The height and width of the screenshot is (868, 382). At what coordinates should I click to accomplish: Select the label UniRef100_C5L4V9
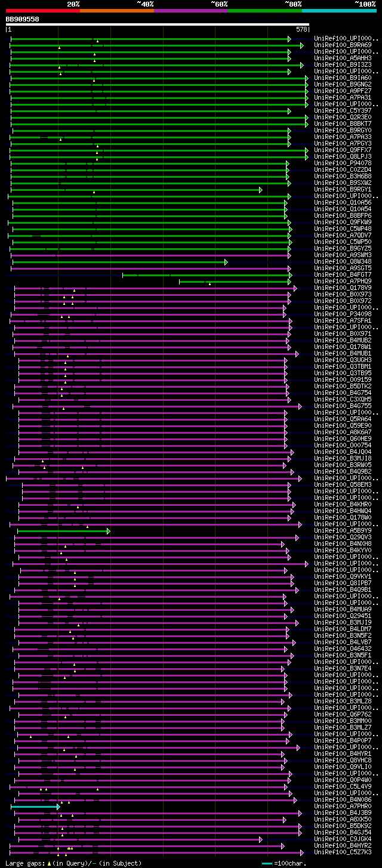click(343, 786)
